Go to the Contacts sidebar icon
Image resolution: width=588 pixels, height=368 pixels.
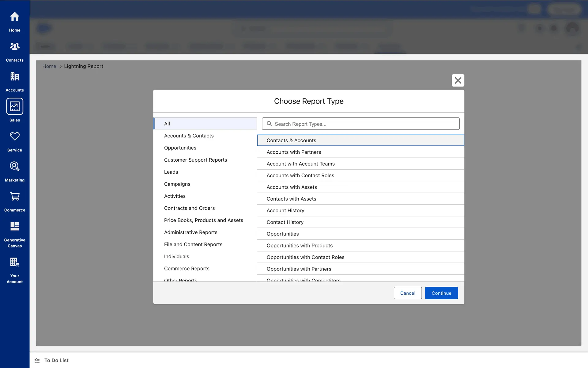coord(15,47)
